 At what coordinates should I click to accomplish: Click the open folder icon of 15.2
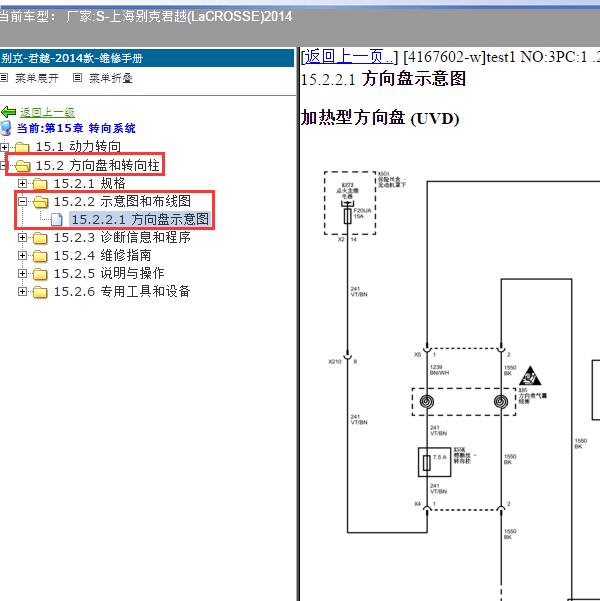click(x=23, y=166)
